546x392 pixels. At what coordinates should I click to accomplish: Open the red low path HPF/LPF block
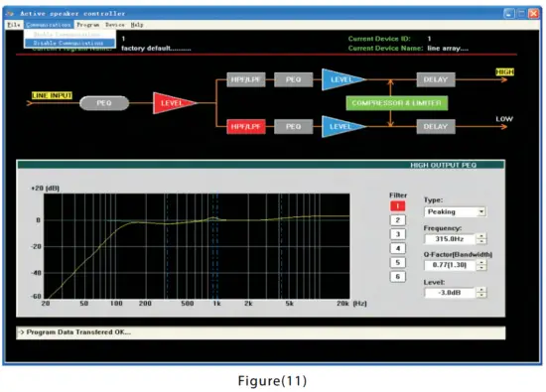(x=246, y=127)
